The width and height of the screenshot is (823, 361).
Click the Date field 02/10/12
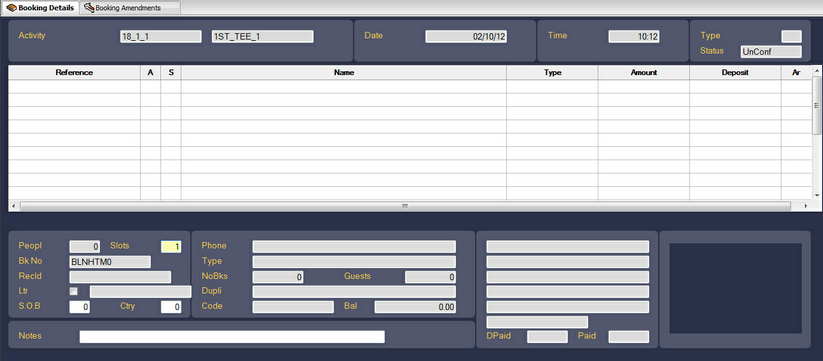coord(466,36)
